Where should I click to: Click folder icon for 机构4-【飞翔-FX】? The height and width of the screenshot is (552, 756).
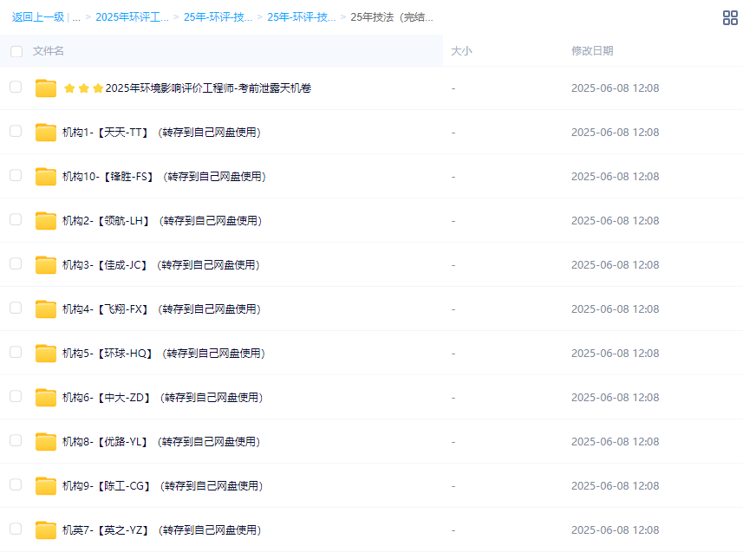46,309
